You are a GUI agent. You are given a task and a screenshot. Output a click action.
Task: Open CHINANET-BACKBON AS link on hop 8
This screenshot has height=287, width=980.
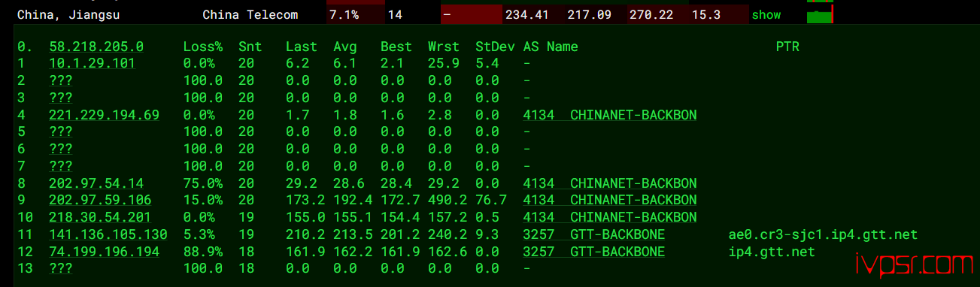click(610, 183)
